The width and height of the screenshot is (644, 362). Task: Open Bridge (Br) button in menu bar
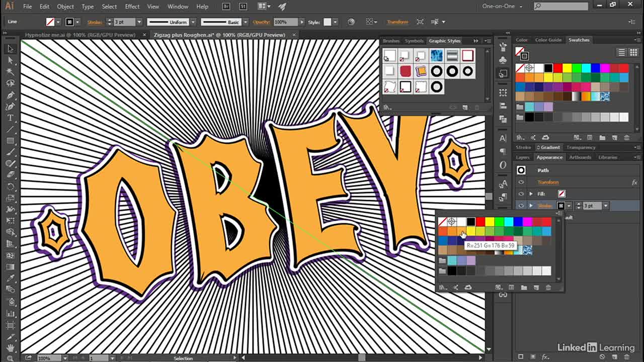pos(227,7)
